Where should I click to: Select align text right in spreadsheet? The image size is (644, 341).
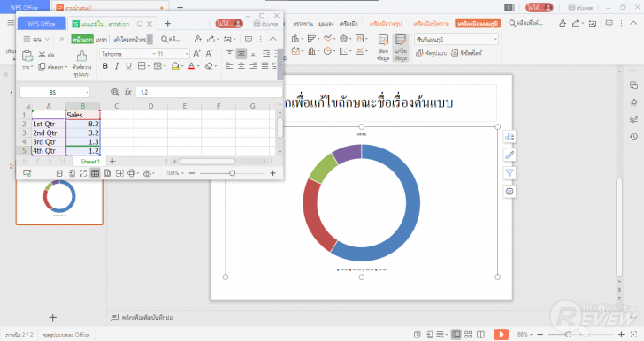point(253,65)
